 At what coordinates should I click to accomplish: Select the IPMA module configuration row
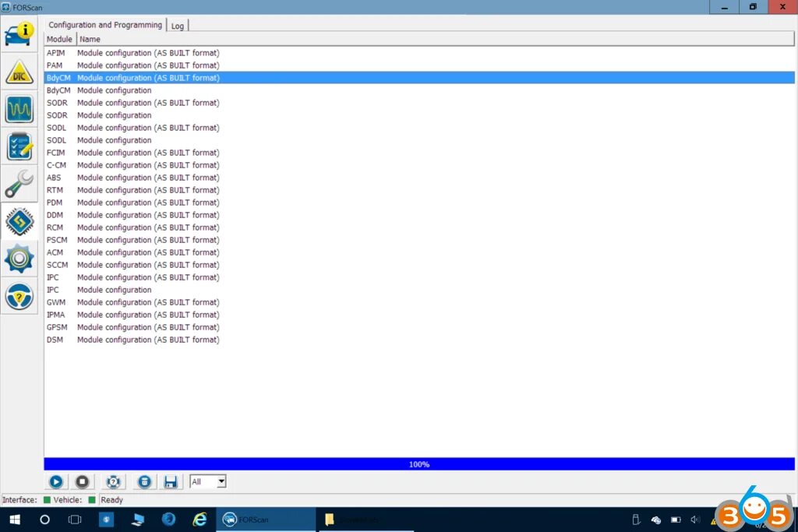point(419,315)
